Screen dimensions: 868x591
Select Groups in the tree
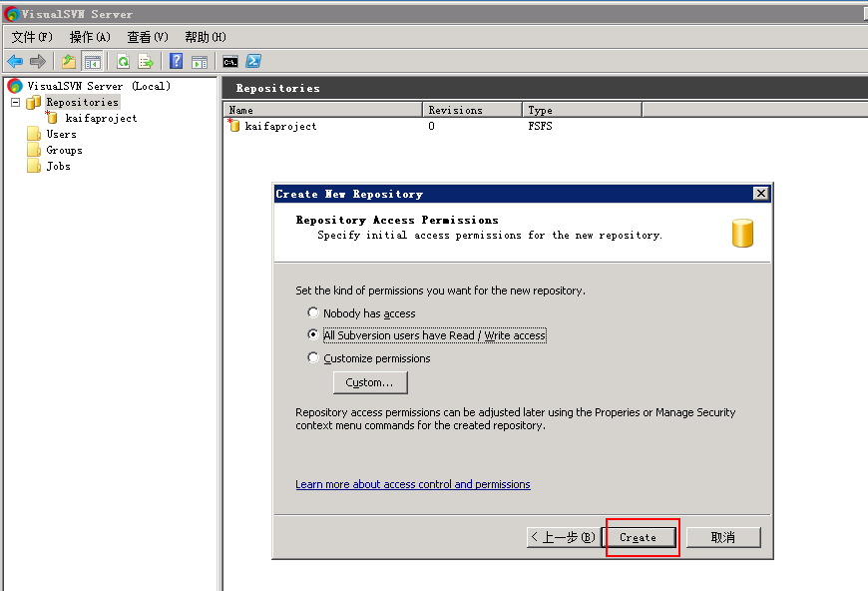64,150
